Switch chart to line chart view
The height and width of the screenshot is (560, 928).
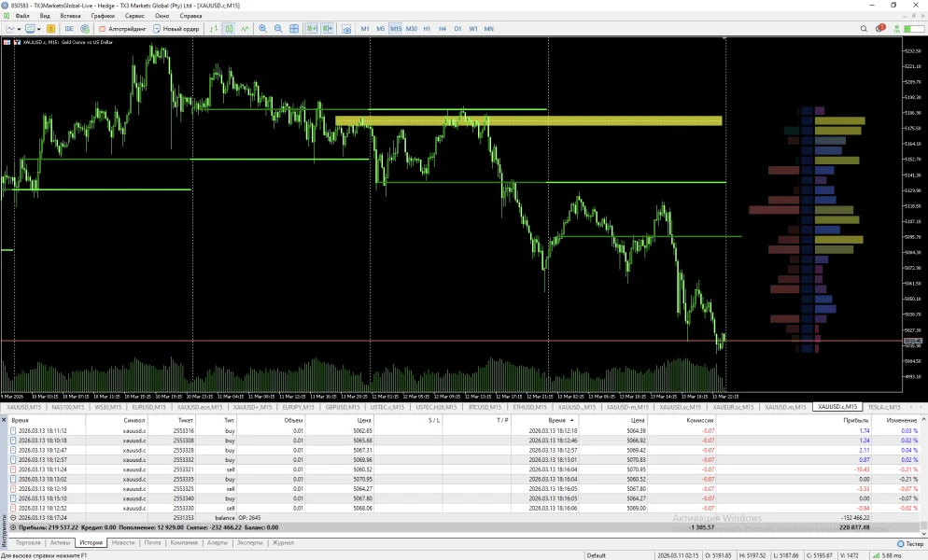point(245,29)
